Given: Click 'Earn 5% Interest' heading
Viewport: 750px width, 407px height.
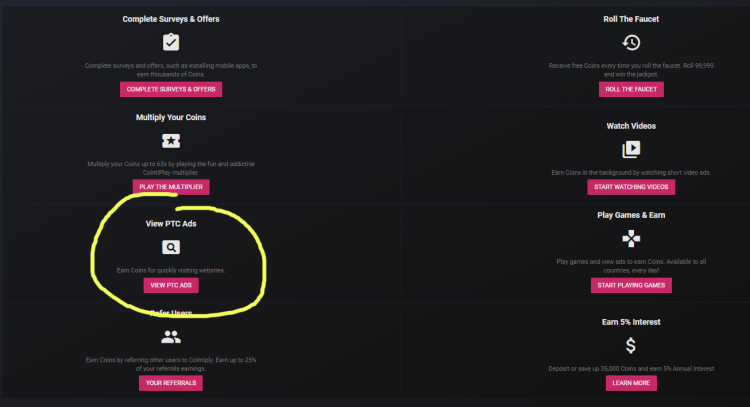Looking at the screenshot, I should pyautogui.click(x=631, y=322).
